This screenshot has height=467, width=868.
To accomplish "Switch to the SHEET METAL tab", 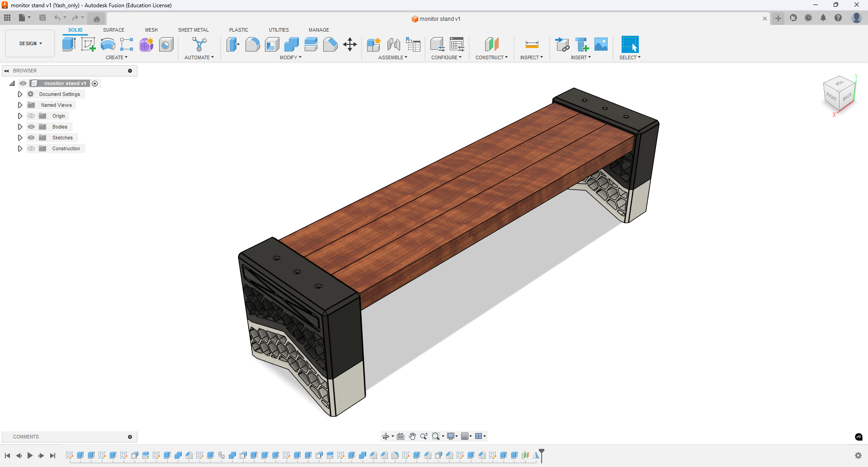I will point(193,30).
